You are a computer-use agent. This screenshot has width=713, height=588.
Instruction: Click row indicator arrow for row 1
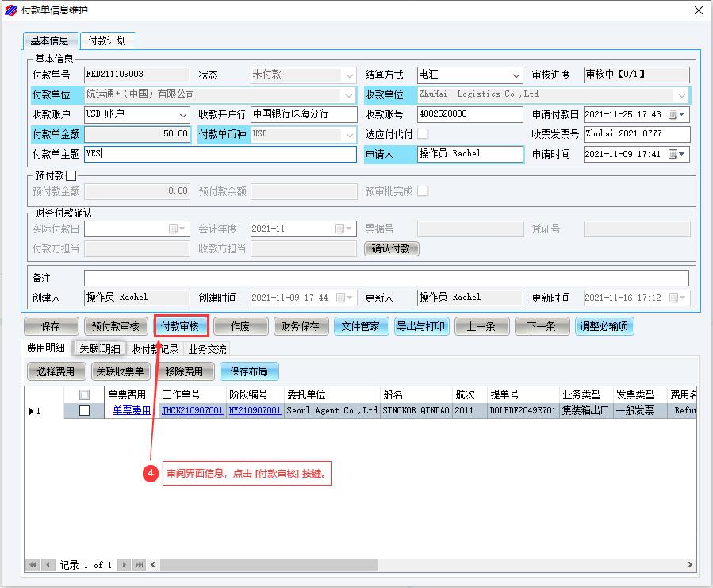31,411
